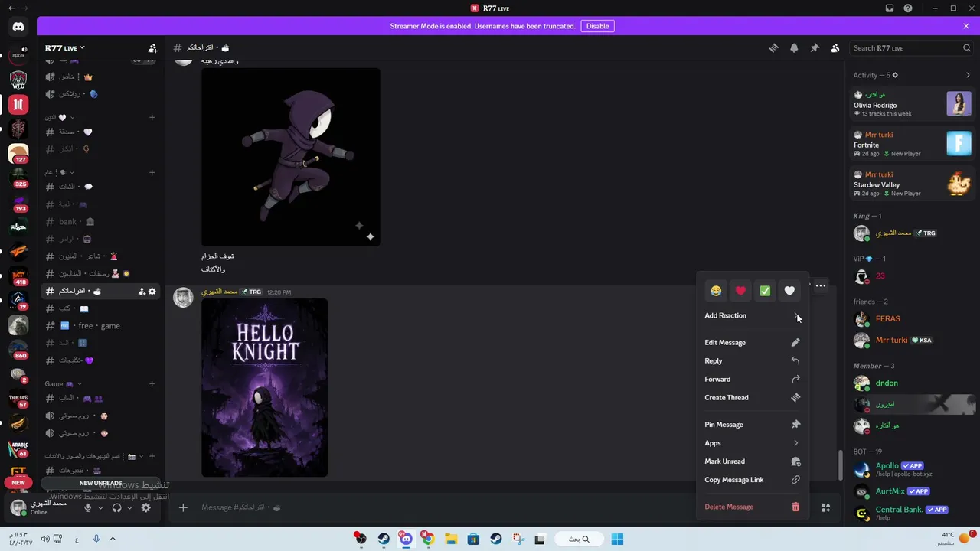Jump to new unreads with the NEW UNREADS pill

click(100, 483)
